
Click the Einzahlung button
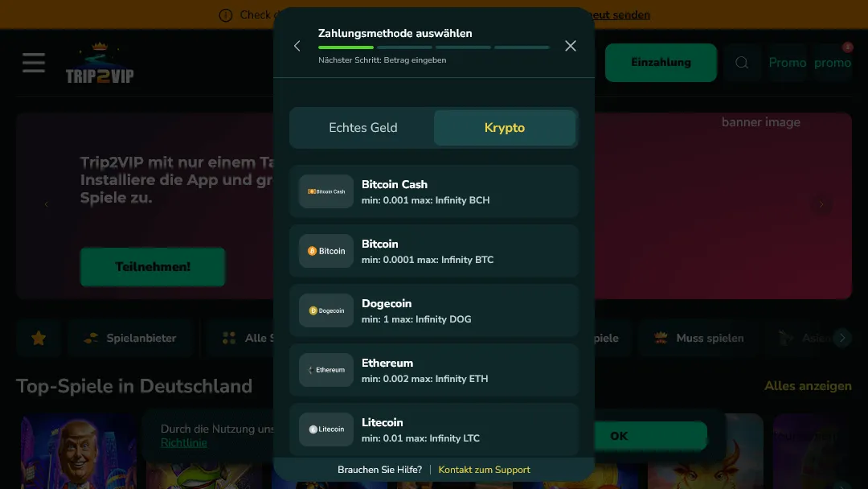click(661, 63)
